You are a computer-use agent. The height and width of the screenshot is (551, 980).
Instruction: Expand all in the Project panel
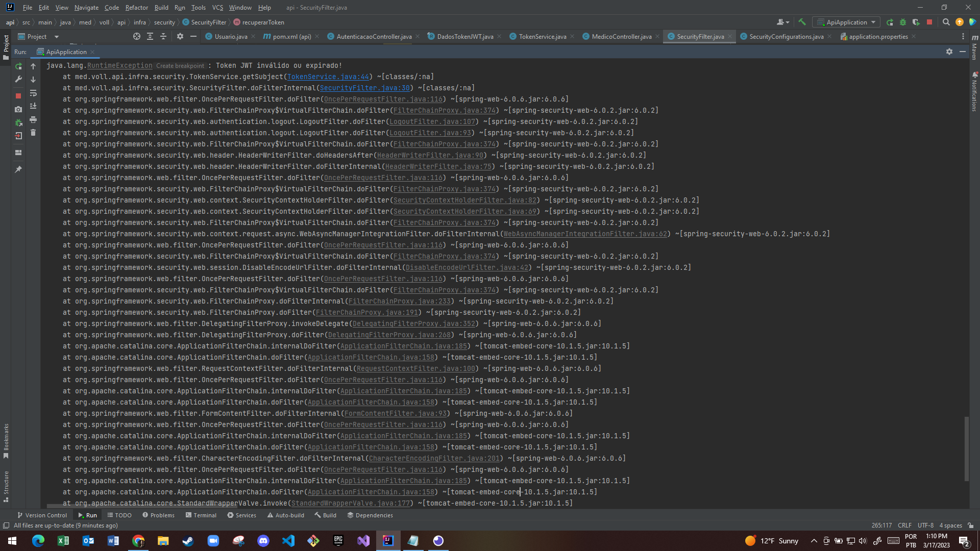(150, 37)
